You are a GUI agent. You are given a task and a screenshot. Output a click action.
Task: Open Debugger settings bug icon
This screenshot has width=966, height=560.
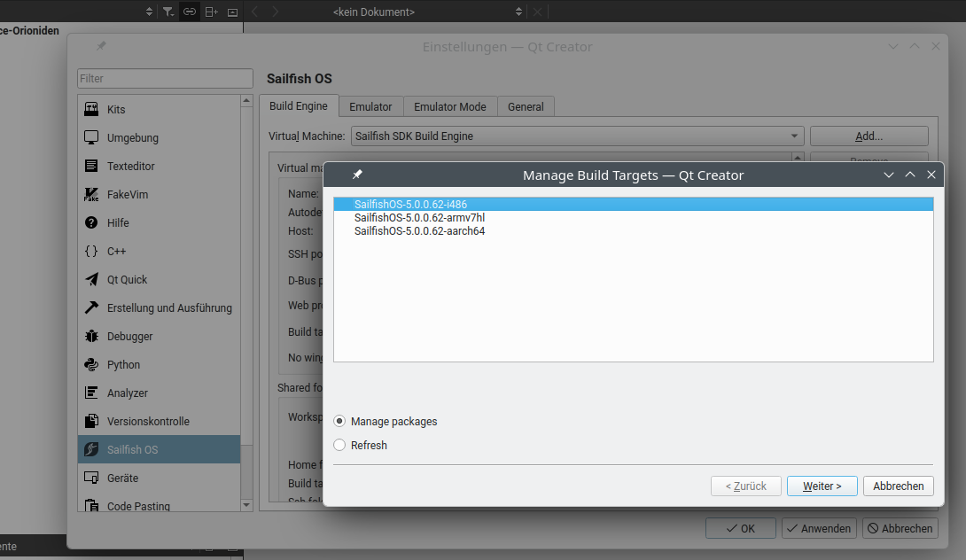click(91, 337)
